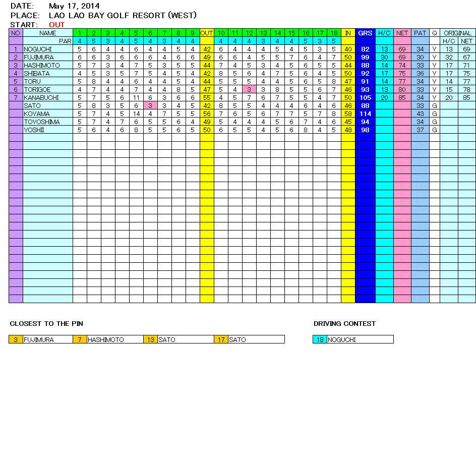
Task: Click the pink highlighted 3 in SATO's row
Action: point(150,106)
